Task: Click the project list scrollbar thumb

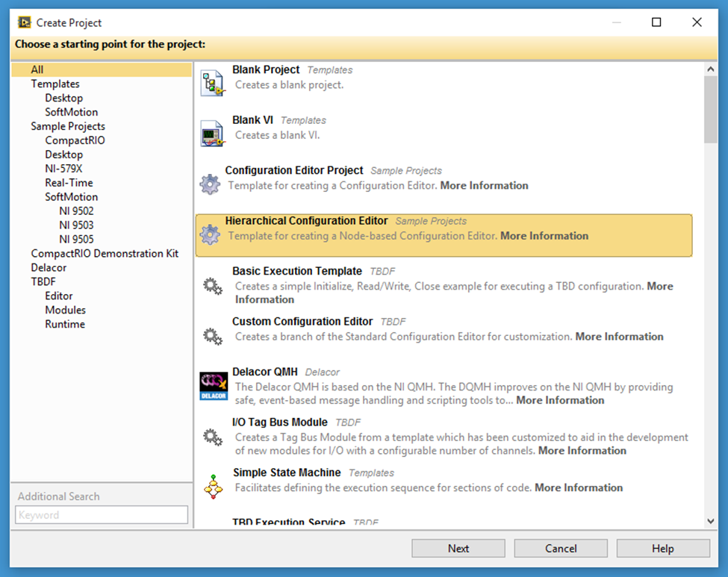Action: pyautogui.click(x=710, y=110)
